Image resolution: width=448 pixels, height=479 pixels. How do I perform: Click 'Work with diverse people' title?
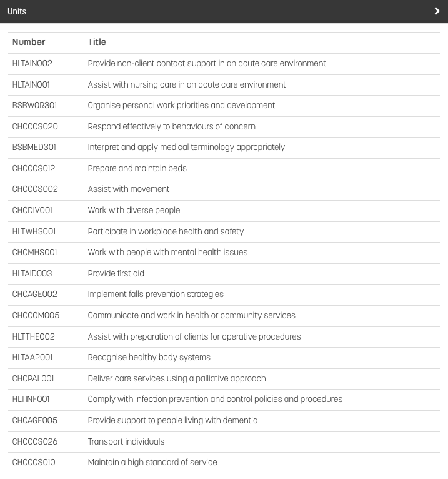pyautogui.click(x=134, y=211)
